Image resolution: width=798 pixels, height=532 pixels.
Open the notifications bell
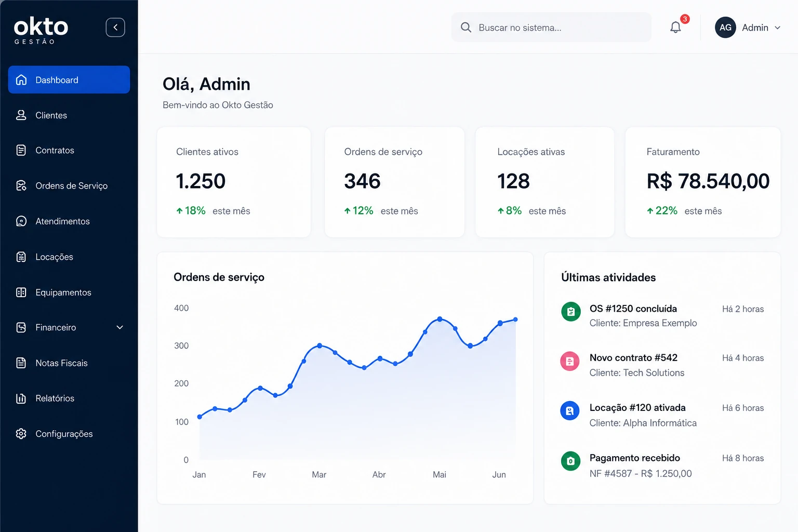[675, 28]
